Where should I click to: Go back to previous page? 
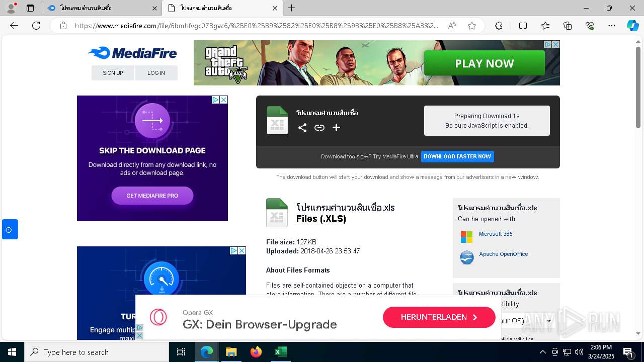(x=14, y=26)
